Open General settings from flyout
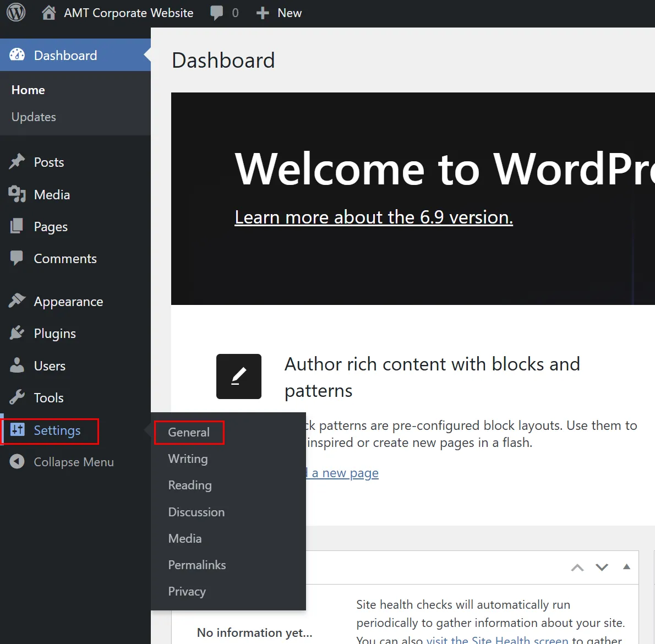Screen dimensions: 655x644 (189, 433)
